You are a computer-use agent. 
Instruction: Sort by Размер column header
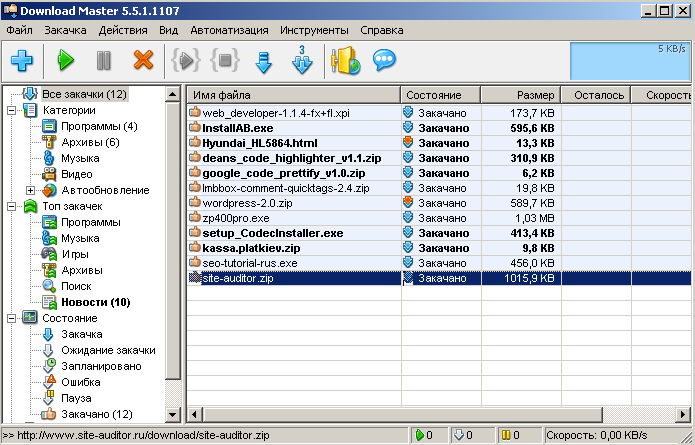[521, 95]
